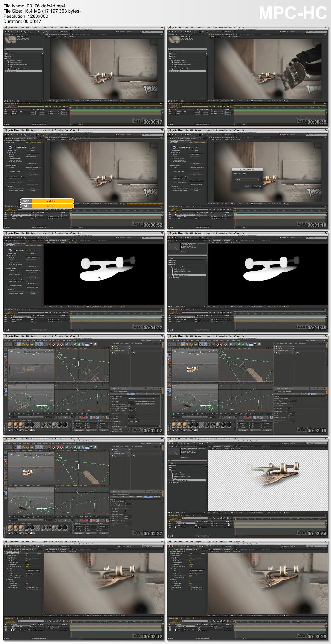Click the first material sphere in the 00:02:02 frame
This screenshot has height=644, width=331.
pos(10,425)
